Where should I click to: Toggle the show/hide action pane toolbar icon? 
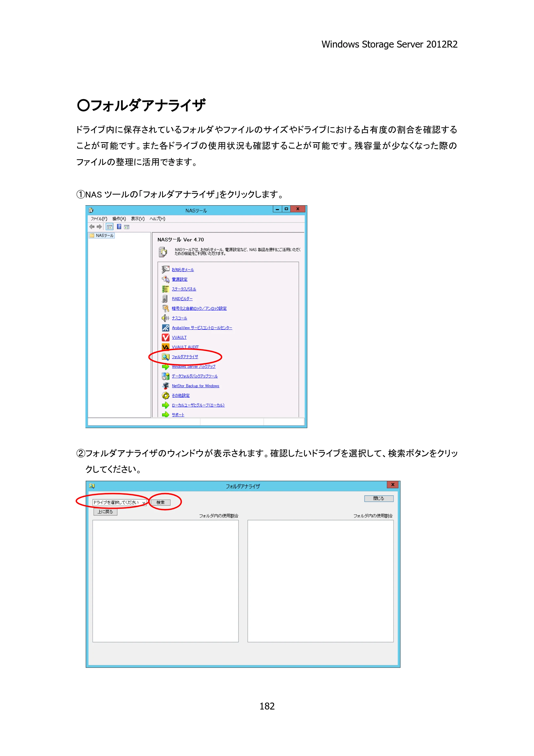pyautogui.click(x=127, y=227)
